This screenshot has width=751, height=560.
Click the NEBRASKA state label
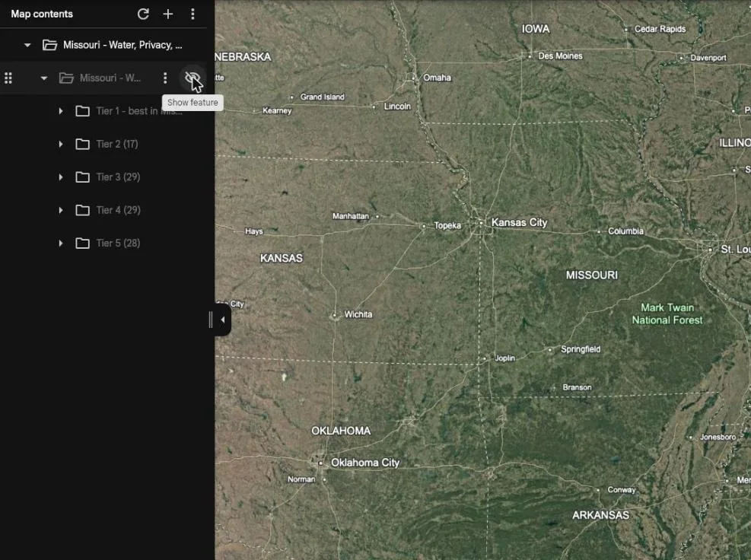click(x=243, y=57)
